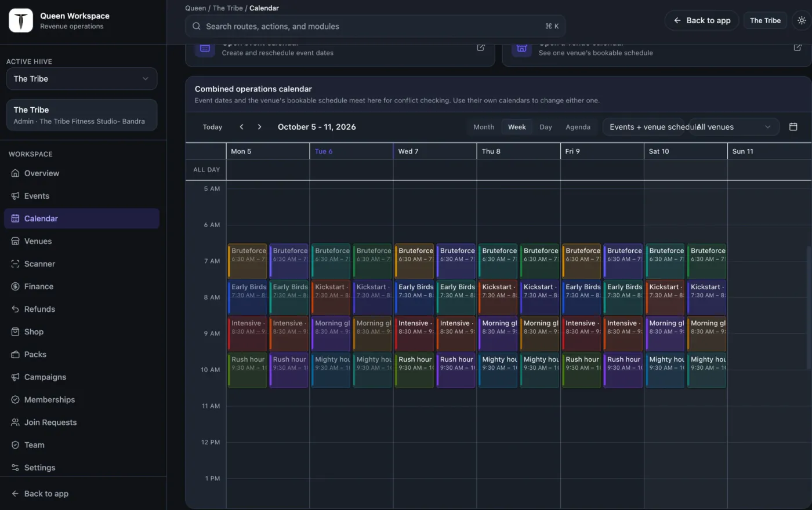Click 'Back to app' button in top bar
The height and width of the screenshot is (510, 812).
702,20
